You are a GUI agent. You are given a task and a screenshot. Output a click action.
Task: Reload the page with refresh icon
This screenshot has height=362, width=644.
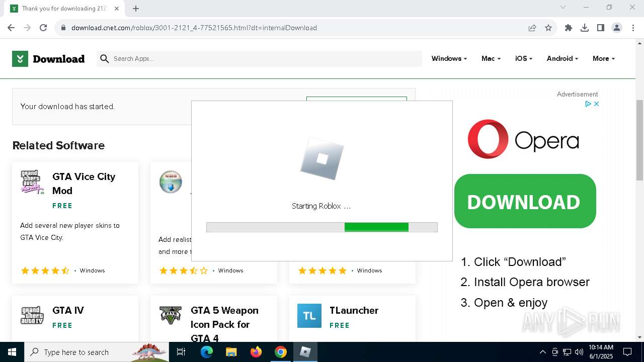point(43,28)
